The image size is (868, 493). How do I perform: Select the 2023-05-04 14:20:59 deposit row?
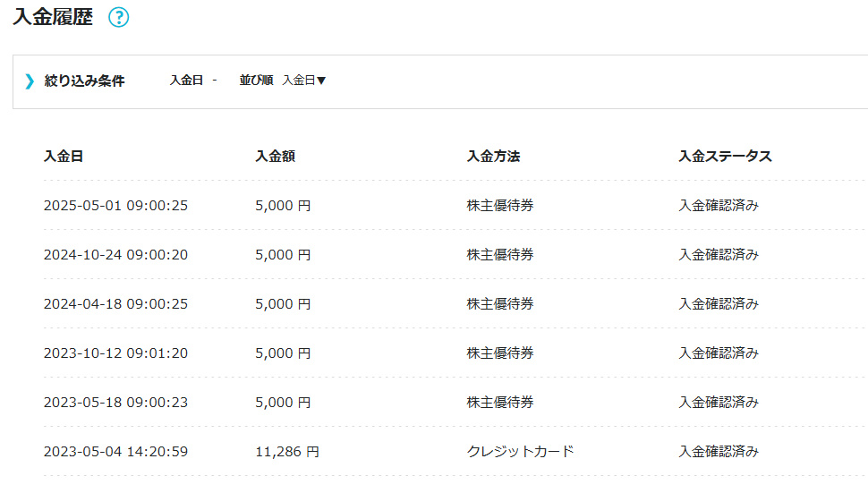(x=115, y=452)
